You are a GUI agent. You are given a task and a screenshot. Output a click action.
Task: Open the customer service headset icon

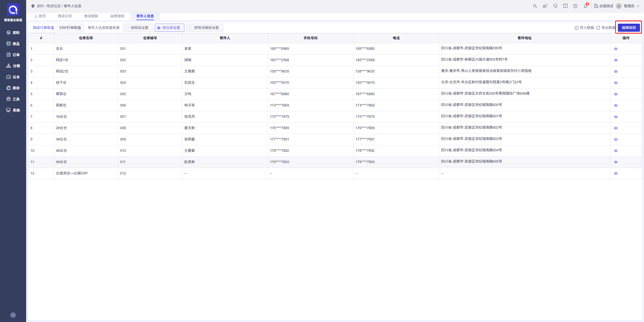coord(555,6)
